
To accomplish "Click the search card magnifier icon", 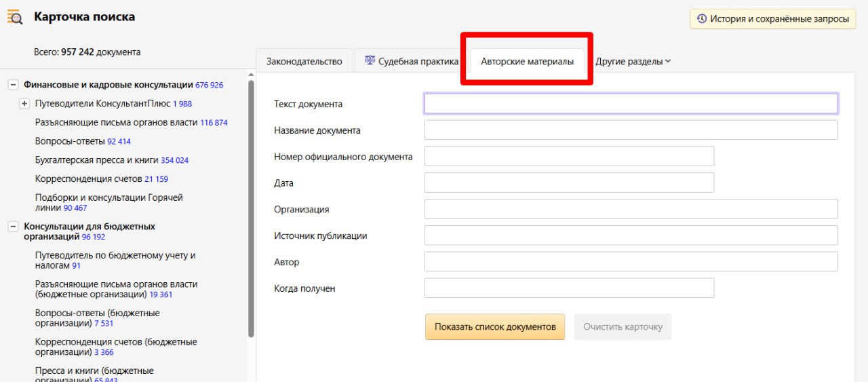I will (15, 18).
